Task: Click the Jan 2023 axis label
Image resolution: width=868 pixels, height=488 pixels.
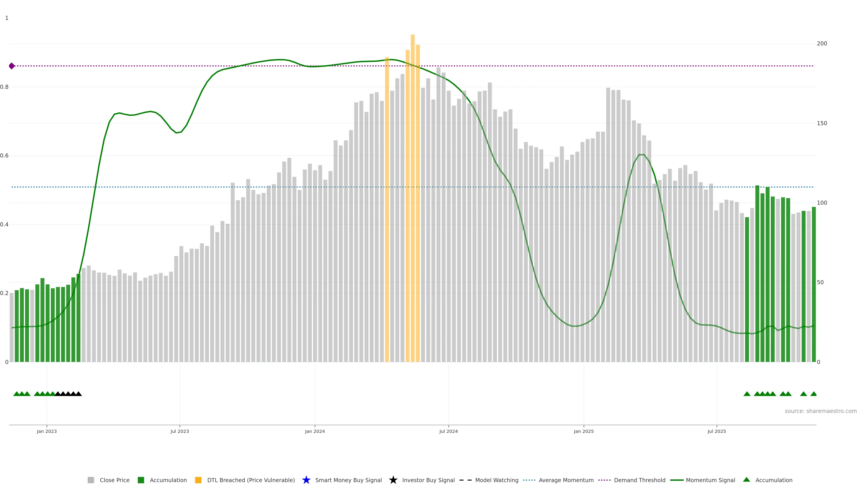Action: pyautogui.click(x=47, y=431)
